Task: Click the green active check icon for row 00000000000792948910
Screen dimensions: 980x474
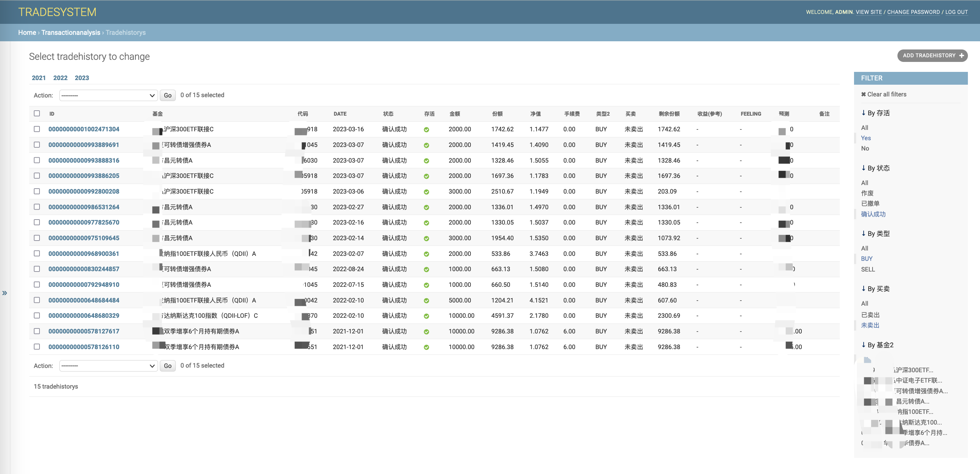Action: pyautogui.click(x=426, y=285)
